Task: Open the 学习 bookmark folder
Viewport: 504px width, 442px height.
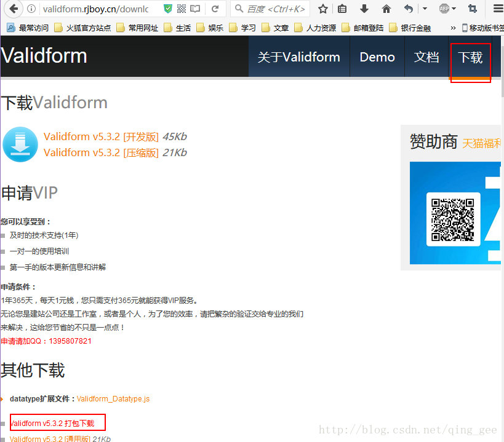Action: [242, 28]
